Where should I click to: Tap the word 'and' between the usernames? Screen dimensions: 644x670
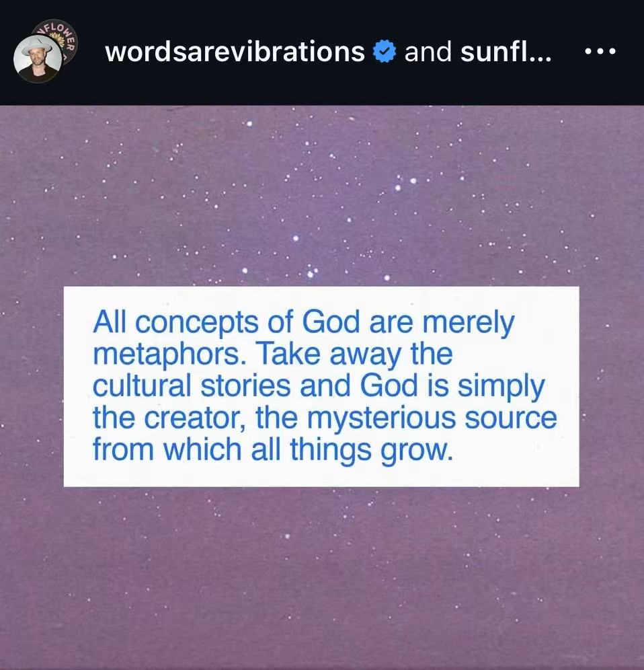tap(428, 51)
